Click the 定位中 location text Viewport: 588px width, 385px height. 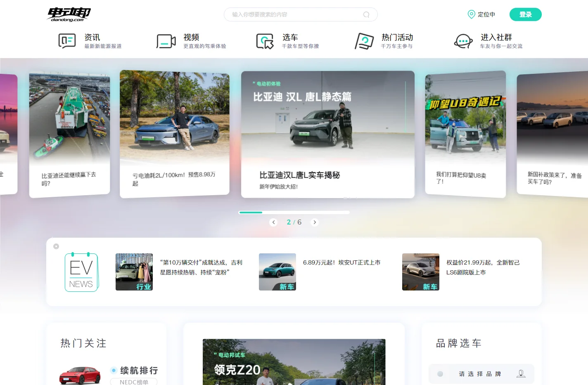click(x=486, y=14)
